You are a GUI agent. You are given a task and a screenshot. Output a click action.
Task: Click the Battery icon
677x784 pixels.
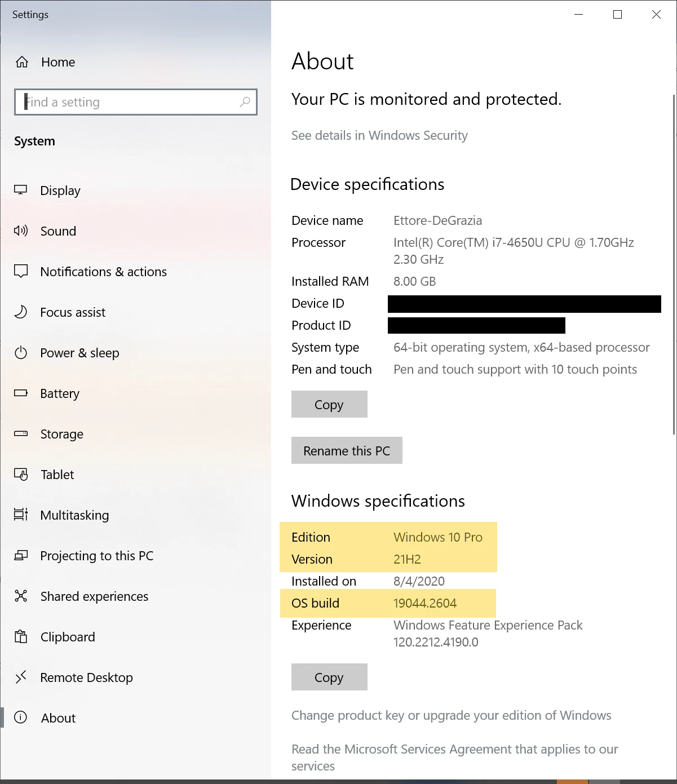21,393
